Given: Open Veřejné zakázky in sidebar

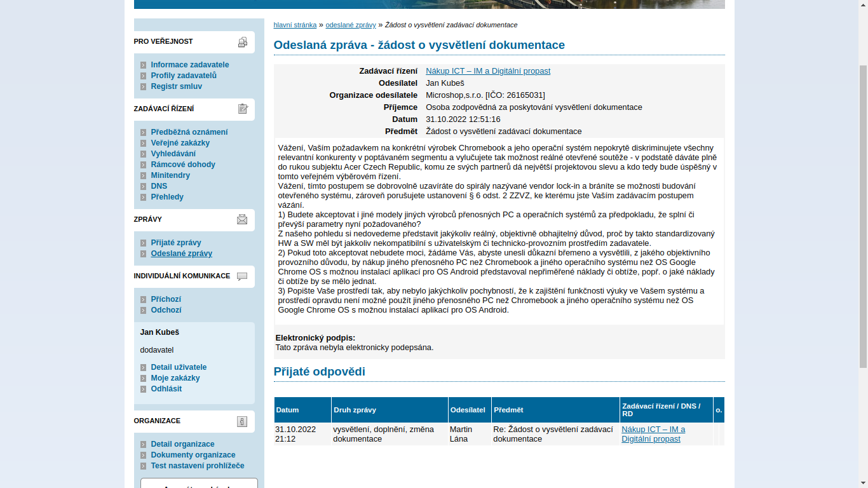Looking at the screenshot, I should click(x=180, y=143).
